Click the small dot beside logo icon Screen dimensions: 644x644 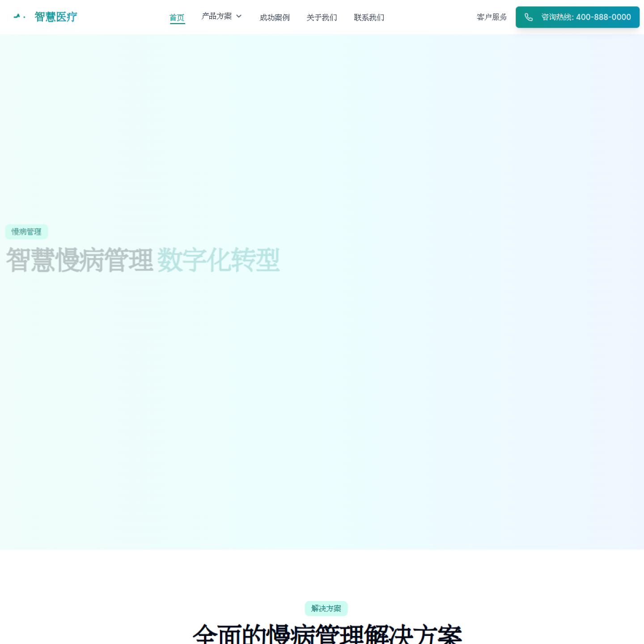tap(24, 17)
